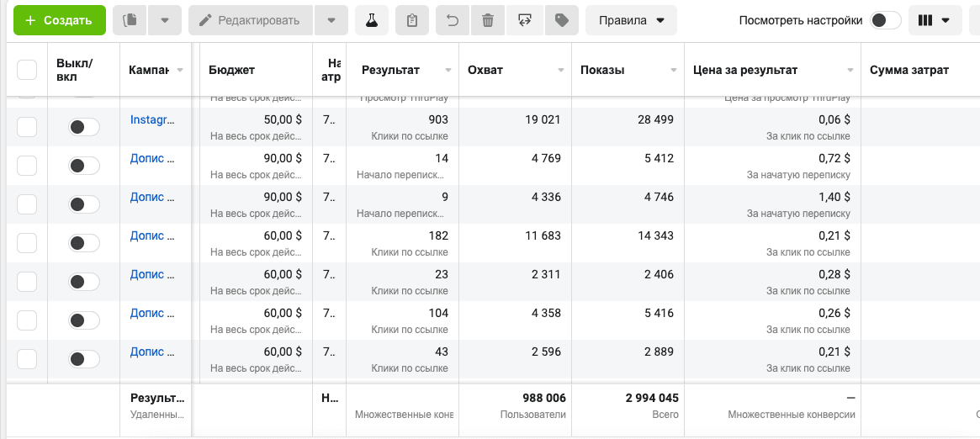Click the 0,28 $ cost per result
980x439 pixels.
point(834,274)
